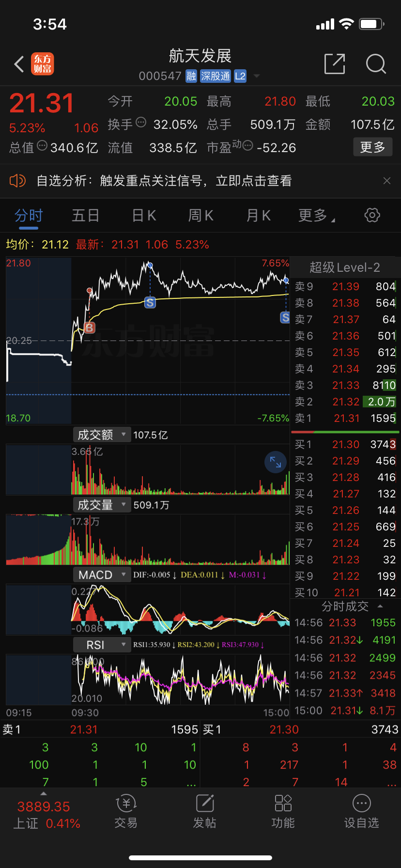
Task: Tap the 14:57 trade at 21.33
Action: click(345, 693)
